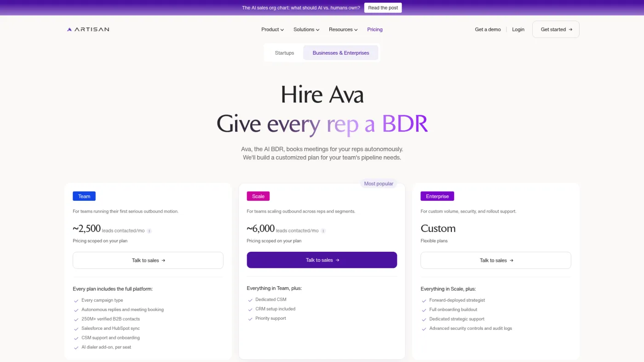Viewport: 644px width, 362px height.
Task: Click checkmark beside Advanced security controls
Action: 424,328
